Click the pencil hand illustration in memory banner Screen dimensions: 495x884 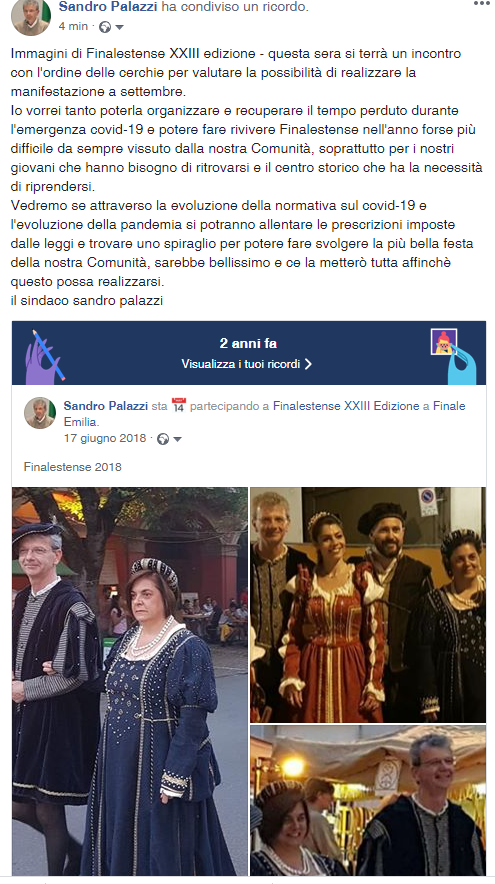click(45, 357)
